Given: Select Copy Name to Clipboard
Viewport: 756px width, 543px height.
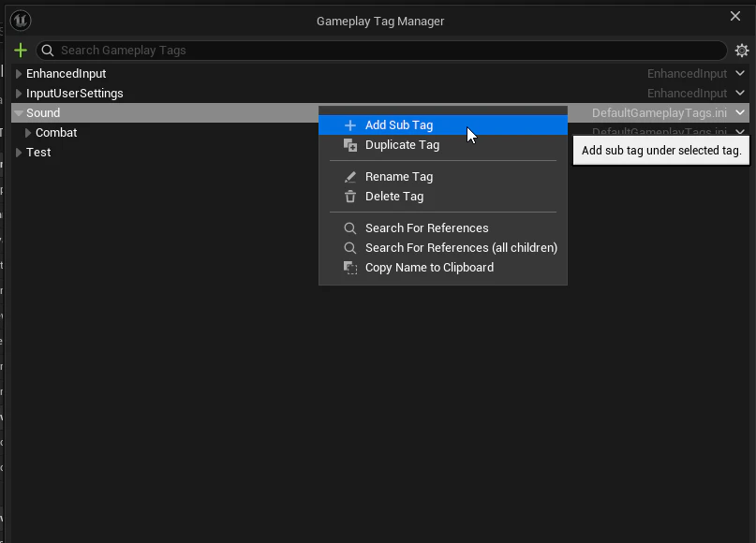Looking at the screenshot, I should click(442, 268).
